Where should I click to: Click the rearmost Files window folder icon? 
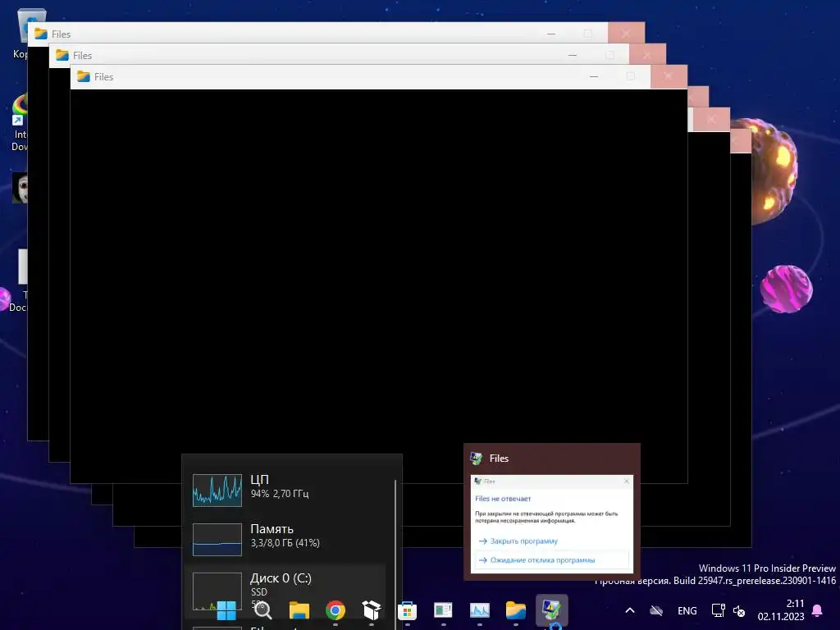coord(41,34)
